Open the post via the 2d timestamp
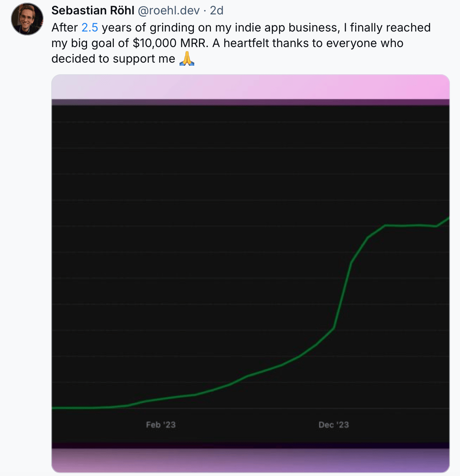The image size is (460, 476). [217, 10]
